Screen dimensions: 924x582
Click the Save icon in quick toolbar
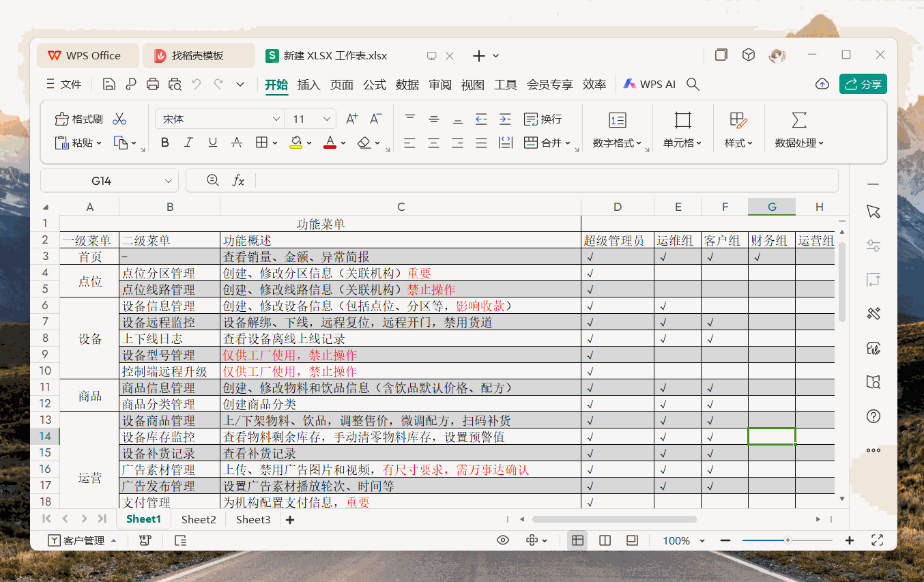(109, 84)
